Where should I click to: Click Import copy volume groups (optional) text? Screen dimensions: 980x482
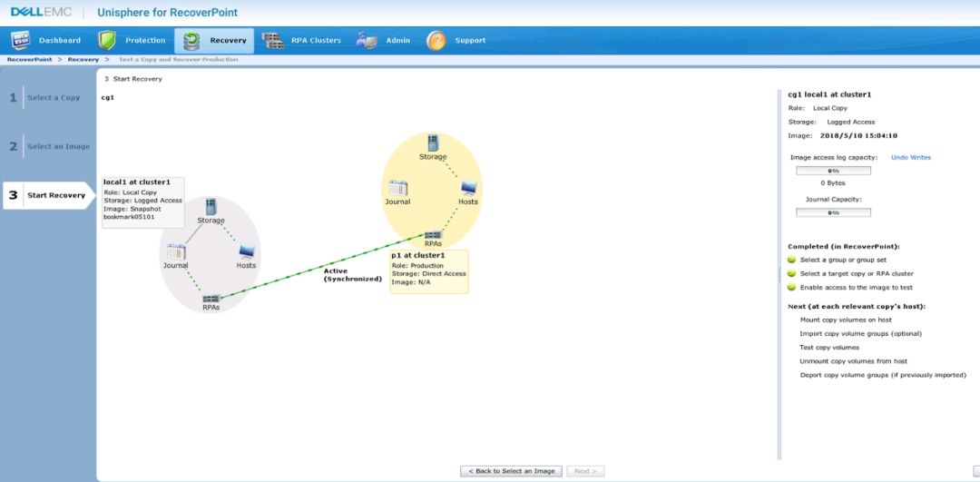860,333
